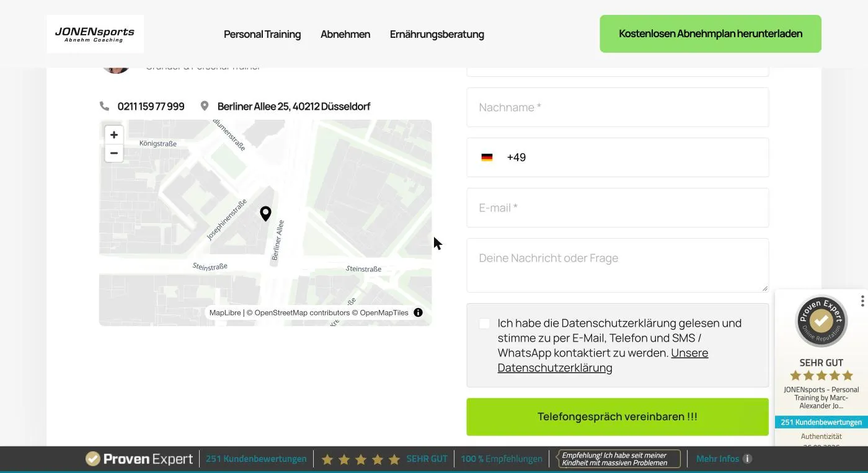Click 251 Kundenbewertungen in the bottom bar
868x473 pixels.
pos(256,459)
